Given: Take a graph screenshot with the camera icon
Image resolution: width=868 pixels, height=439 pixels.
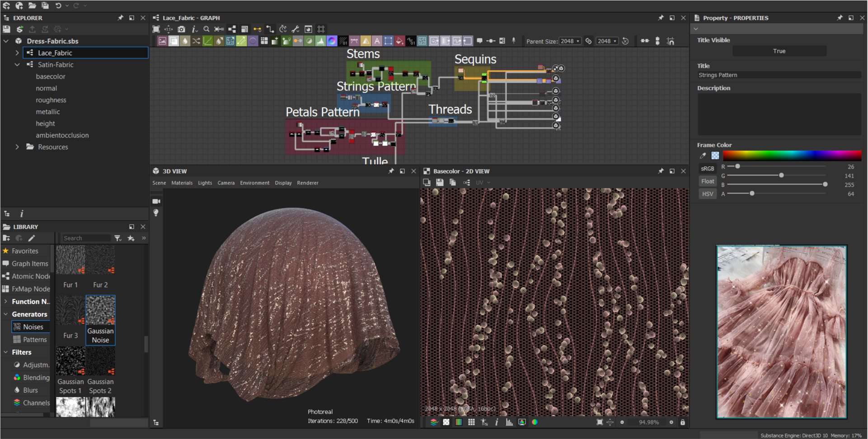Looking at the screenshot, I should point(181,29).
